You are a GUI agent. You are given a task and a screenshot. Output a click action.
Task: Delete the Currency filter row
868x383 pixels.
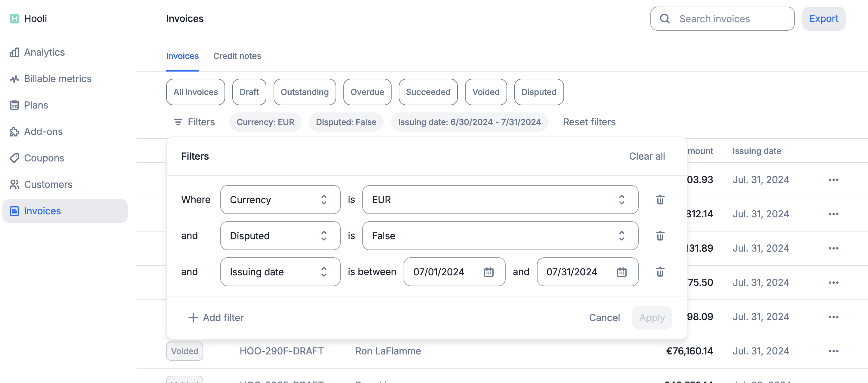point(660,200)
